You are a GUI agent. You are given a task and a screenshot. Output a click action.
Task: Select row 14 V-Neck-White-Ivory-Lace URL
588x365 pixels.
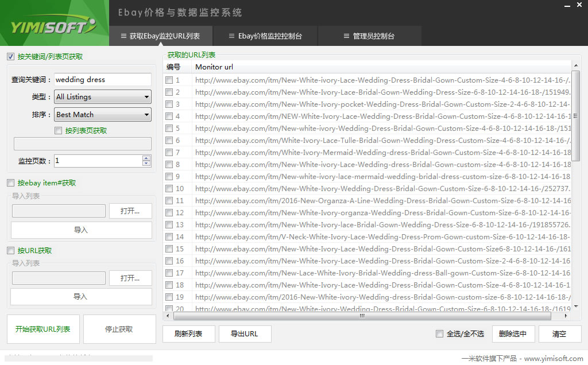point(382,237)
